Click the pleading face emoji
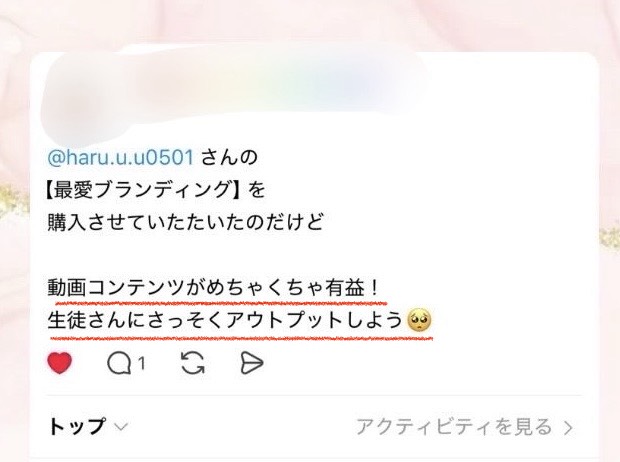Viewport: 620px width, 462px height. tap(419, 320)
